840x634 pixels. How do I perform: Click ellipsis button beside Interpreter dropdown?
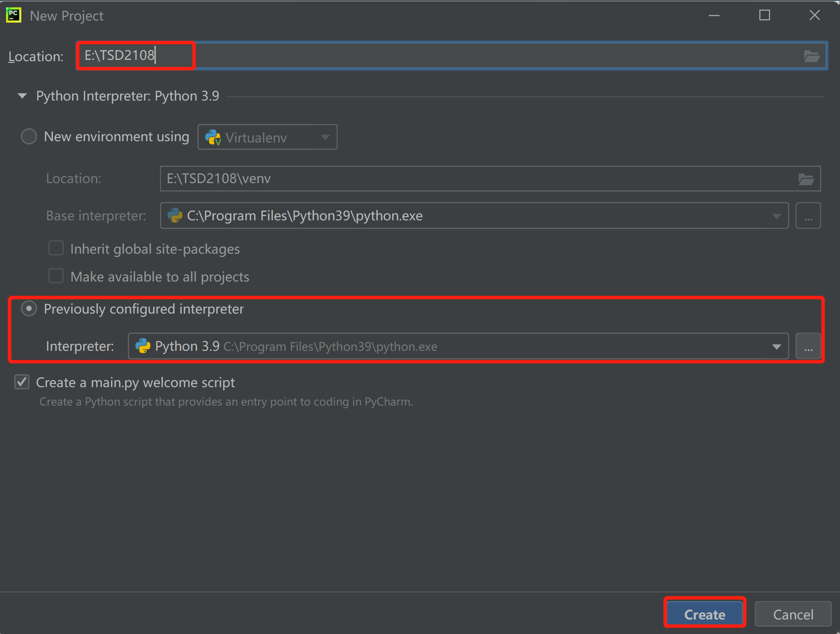tap(808, 347)
